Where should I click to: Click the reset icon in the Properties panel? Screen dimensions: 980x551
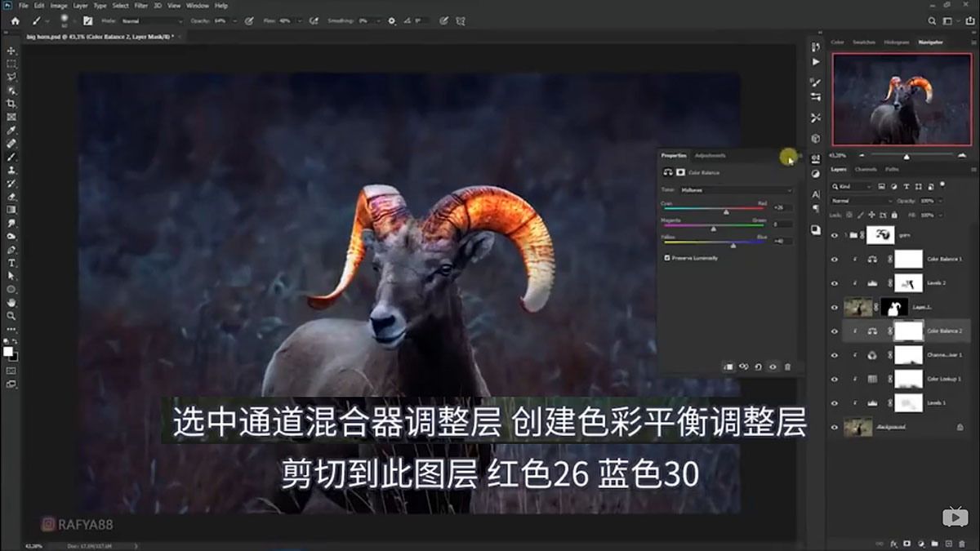pos(758,367)
